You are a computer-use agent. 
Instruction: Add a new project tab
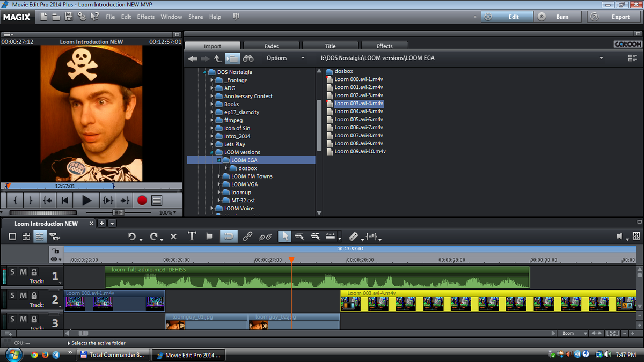coord(102,224)
